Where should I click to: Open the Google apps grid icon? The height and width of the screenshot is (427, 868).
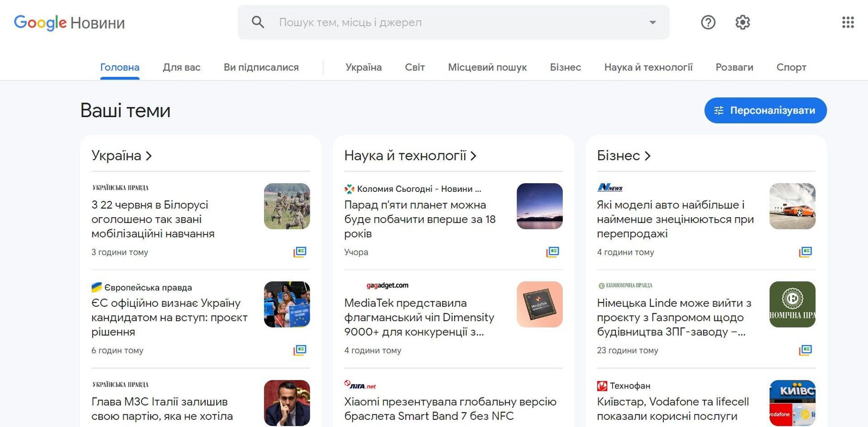pyautogui.click(x=848, y=22)
